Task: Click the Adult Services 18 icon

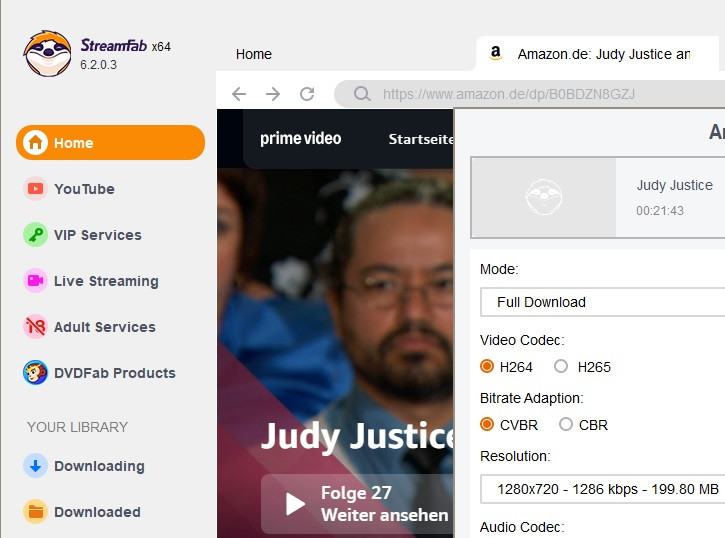Action: coord(35,326)
